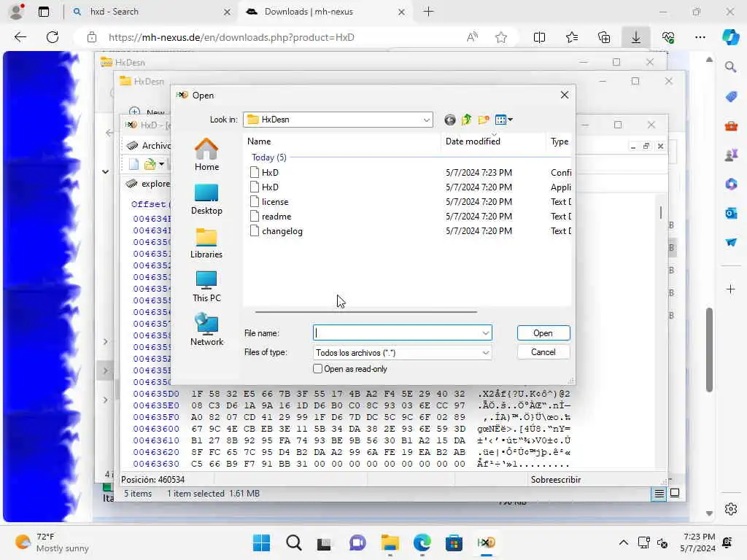Image resolution: width=747 pixels, height=560 pixels.
Task: Select Home in the places bar
Action: (206, 155)
